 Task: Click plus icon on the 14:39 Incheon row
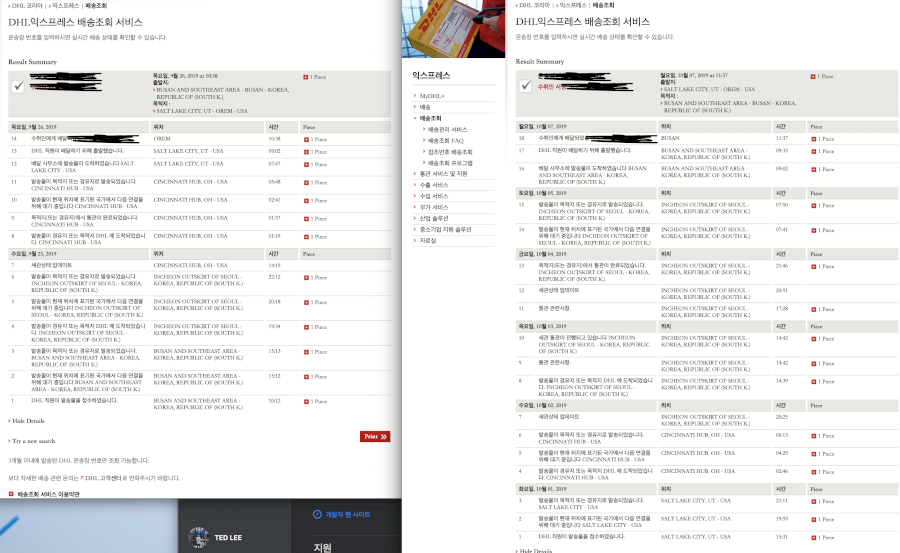click(813, 382)
